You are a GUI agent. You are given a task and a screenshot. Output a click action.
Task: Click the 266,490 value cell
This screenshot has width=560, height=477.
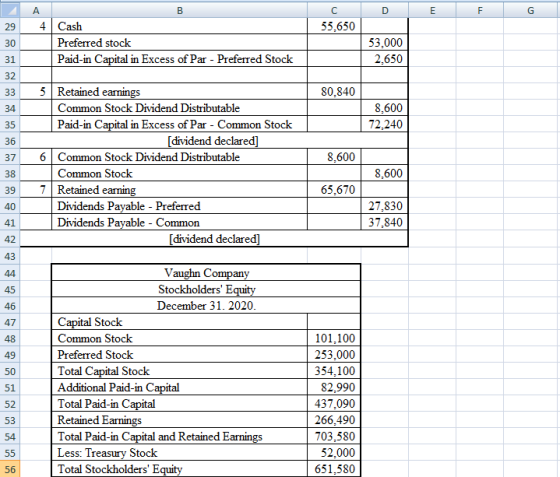[x=334, y=420]
